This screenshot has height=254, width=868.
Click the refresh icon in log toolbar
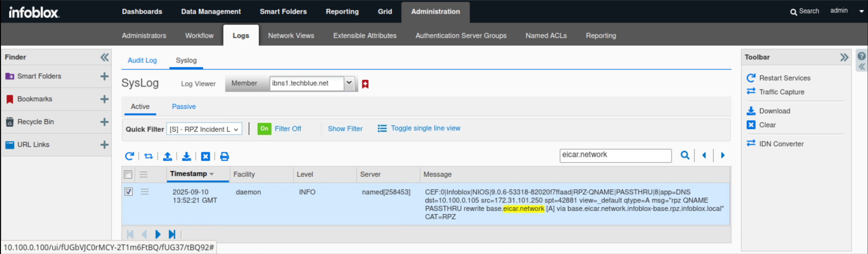tap(129, 156)
